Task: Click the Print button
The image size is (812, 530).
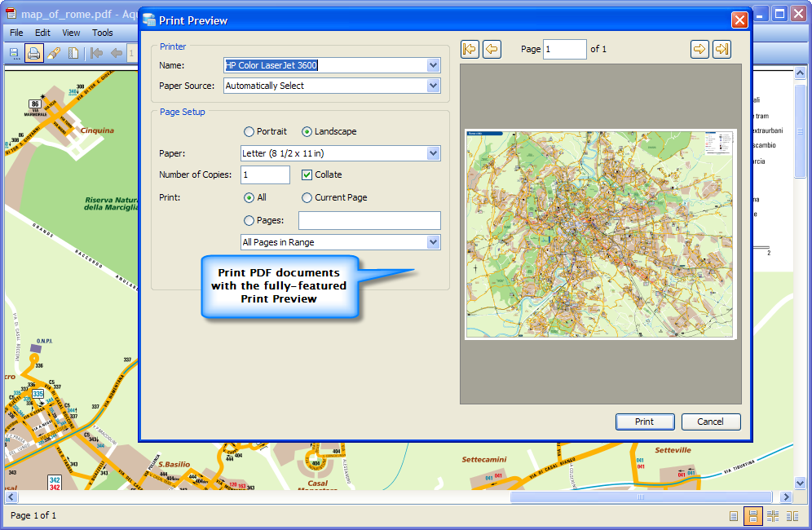Action: point(644,422)
